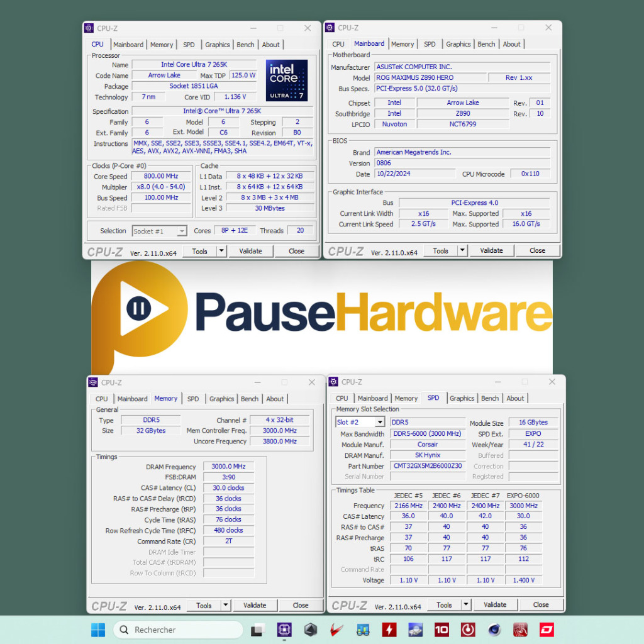The image size is (644, 644).
Task: Click the Model field ROG MAXIMUS Z890 HERO
Action: [x=431, y=77]
